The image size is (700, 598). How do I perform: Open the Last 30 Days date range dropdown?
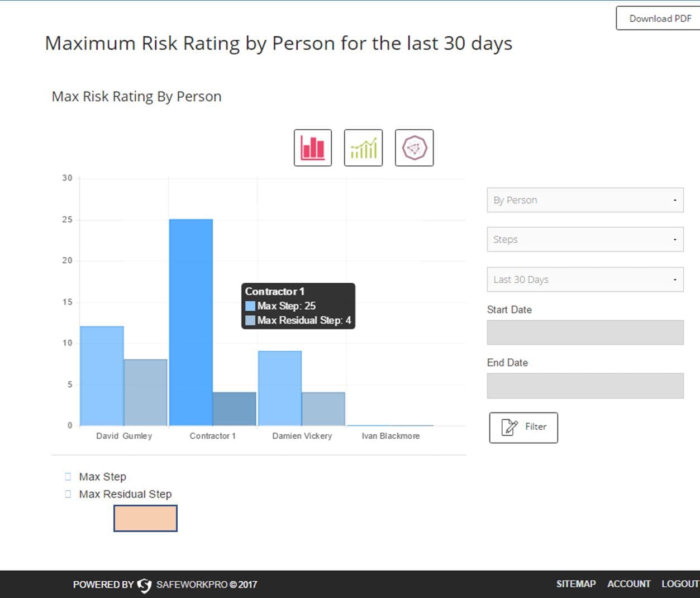(584, 279)
